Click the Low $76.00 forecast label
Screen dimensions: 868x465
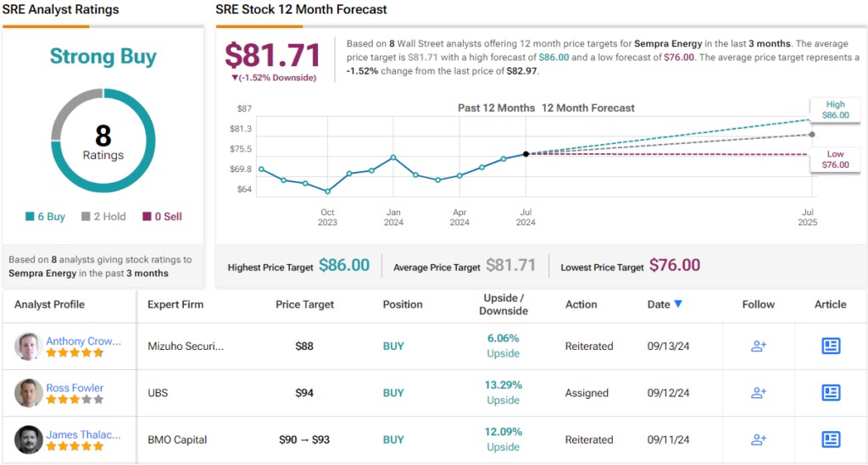click(835, 159)
